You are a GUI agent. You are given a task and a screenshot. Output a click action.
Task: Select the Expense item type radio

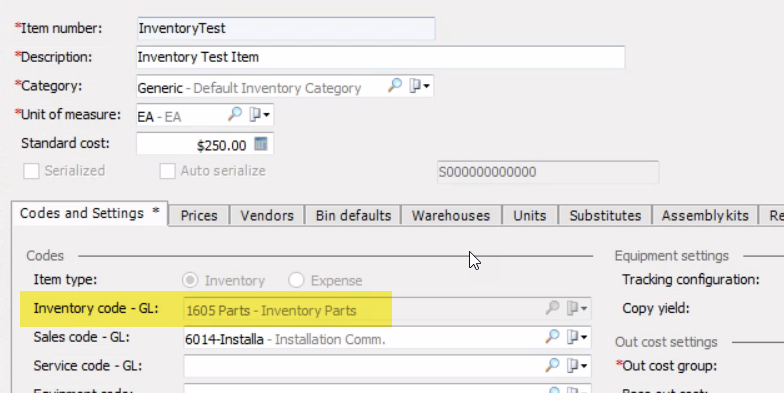[x=296, y=280]
